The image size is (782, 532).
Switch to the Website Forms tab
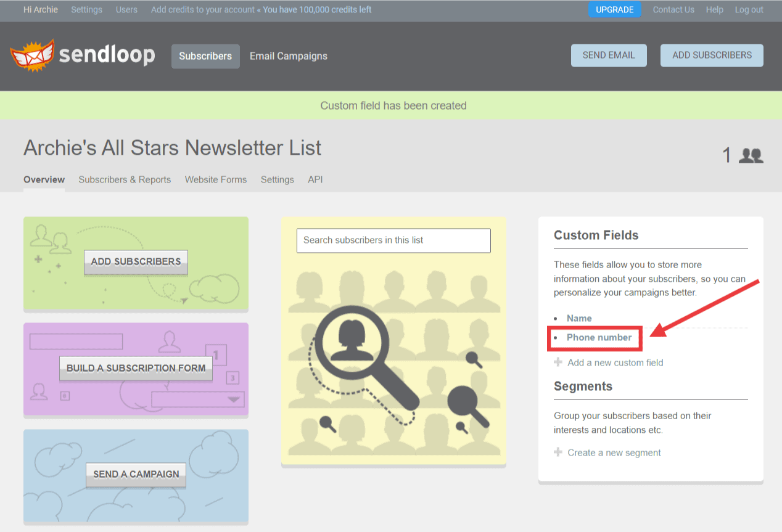coord(215,179)
